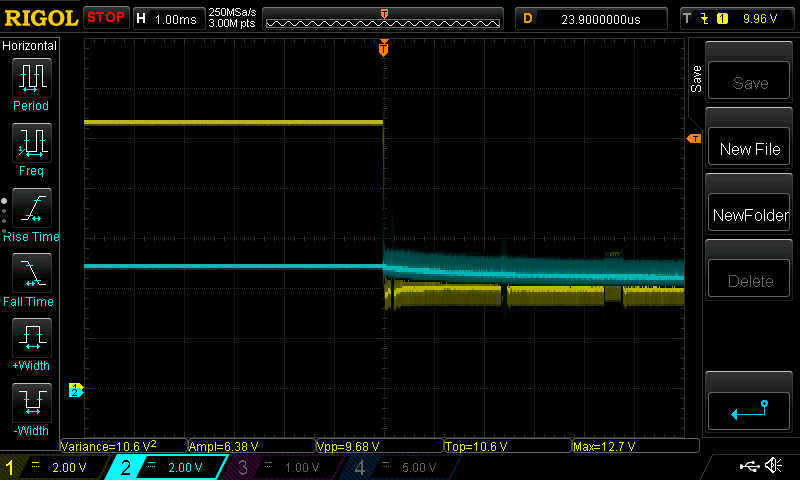The width and height of the screenshot is (800, 480).
Task: Click the NewFolder button
Action: [749, 213]
